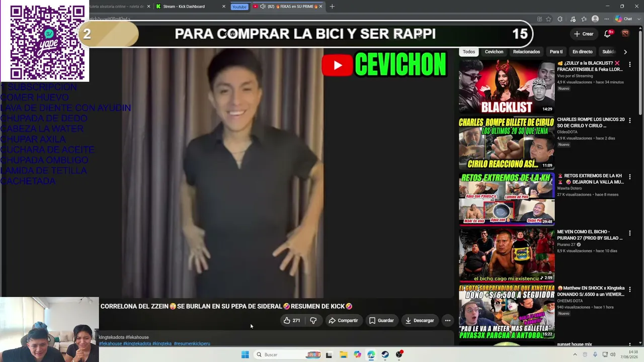Screen dimensions: 644x362
Task: Click the video title CORRELONA DEL ZZEIN
Action: [x=226, y=306]
